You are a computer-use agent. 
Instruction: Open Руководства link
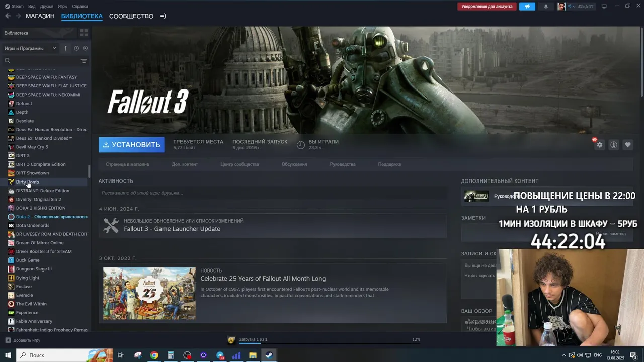(x=343, y=164)
